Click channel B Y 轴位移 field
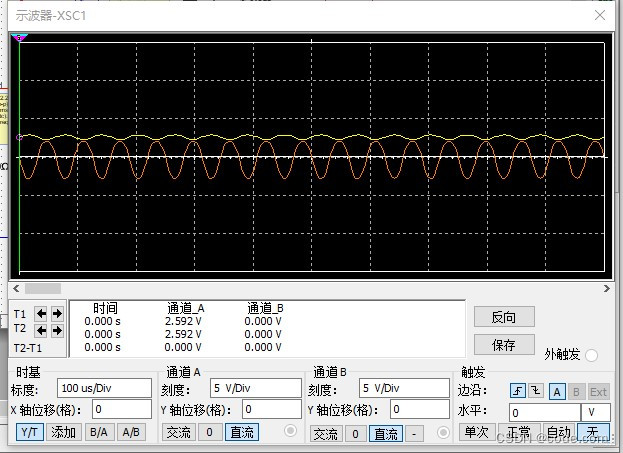623x453 pixels. (420, 409)
